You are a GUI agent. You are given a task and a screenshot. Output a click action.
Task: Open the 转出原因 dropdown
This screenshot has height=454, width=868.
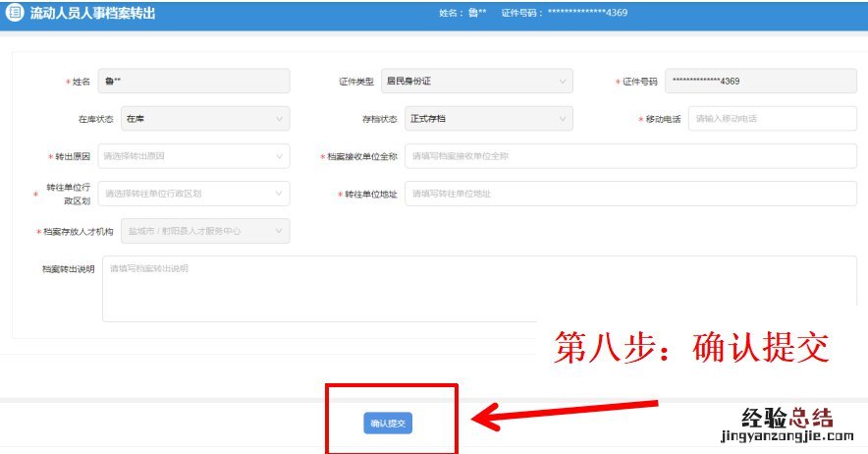coord(193,156)
